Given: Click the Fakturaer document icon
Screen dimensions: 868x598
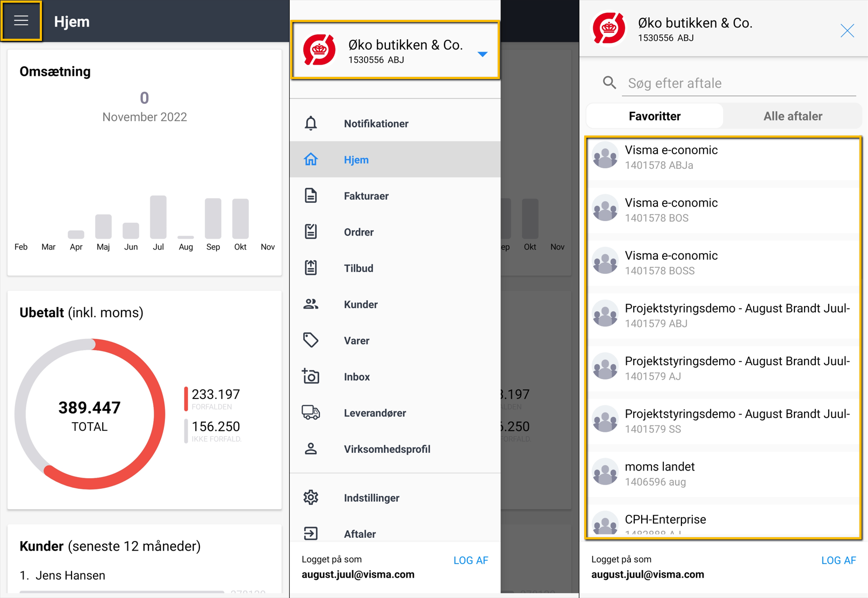Looking at the screenshot, I should point(311,195).
